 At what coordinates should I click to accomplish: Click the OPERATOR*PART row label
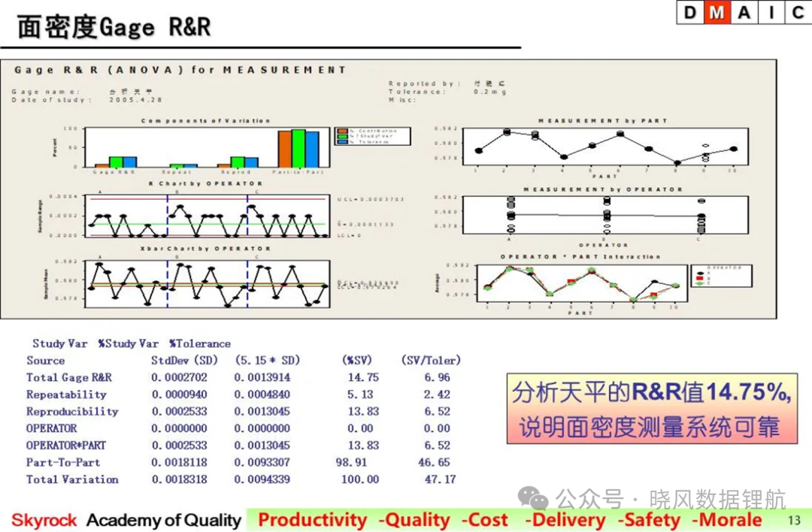65,446
